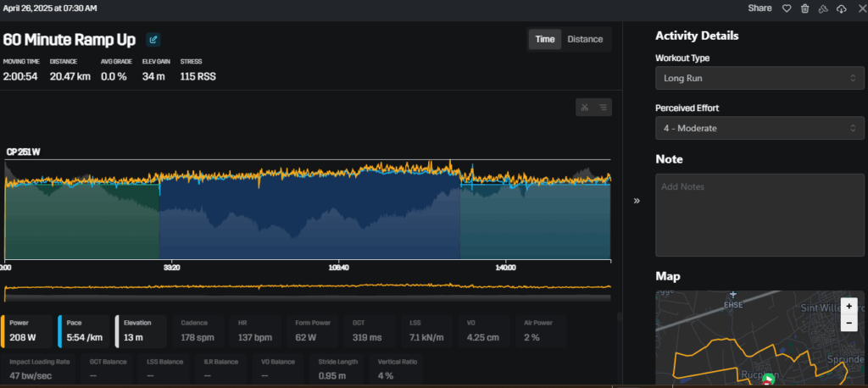Collapse the Activity Details side panel
Screen dimensions: 868x388
tap(637, 201)
